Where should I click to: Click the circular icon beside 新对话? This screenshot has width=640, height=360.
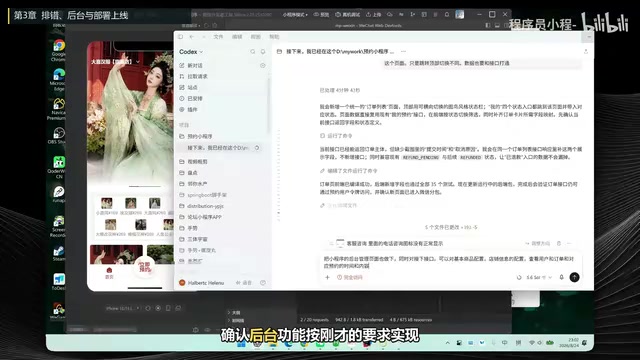(263, 65)
